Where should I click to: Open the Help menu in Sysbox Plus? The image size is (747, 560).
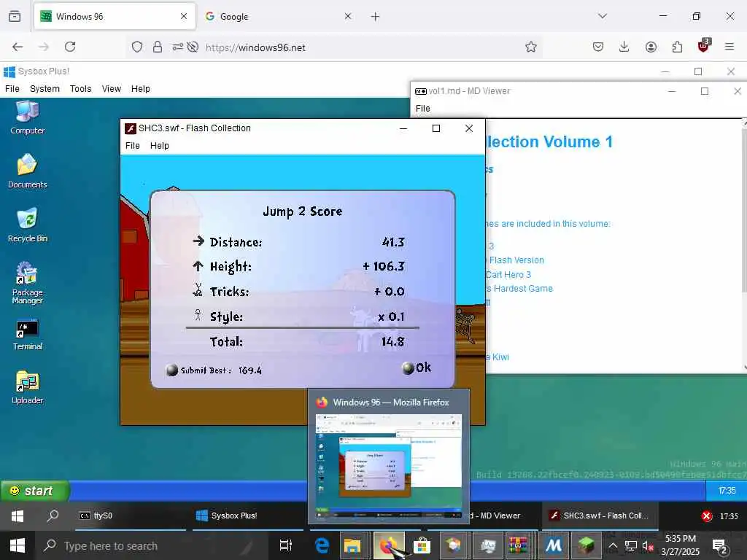click(x=141, y=88)
